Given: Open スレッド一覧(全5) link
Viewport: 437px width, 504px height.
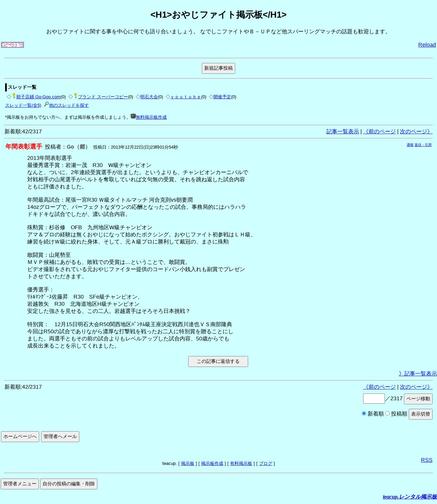Looking at the screenshot, I should (23, 105).
